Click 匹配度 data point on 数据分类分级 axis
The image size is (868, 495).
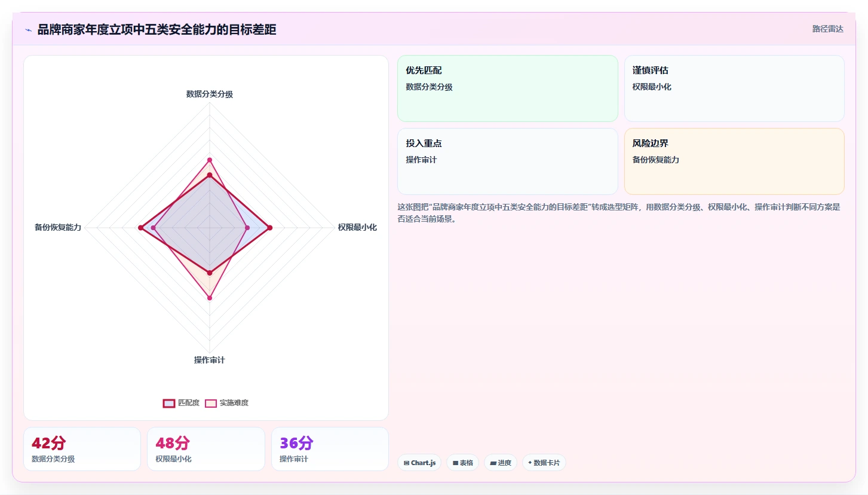(210, 175)
